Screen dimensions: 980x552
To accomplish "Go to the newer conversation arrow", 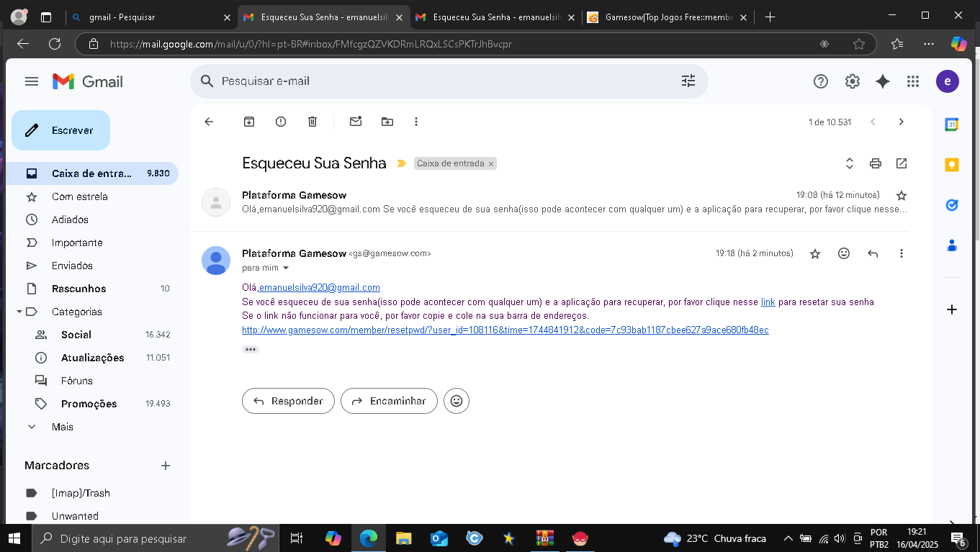I will click(873, 122).
